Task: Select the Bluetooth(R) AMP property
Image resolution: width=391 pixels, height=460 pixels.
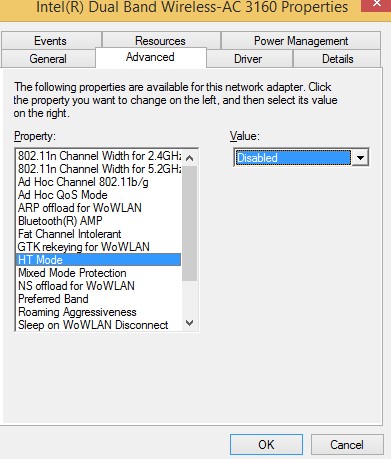Action: click(99, 221)
